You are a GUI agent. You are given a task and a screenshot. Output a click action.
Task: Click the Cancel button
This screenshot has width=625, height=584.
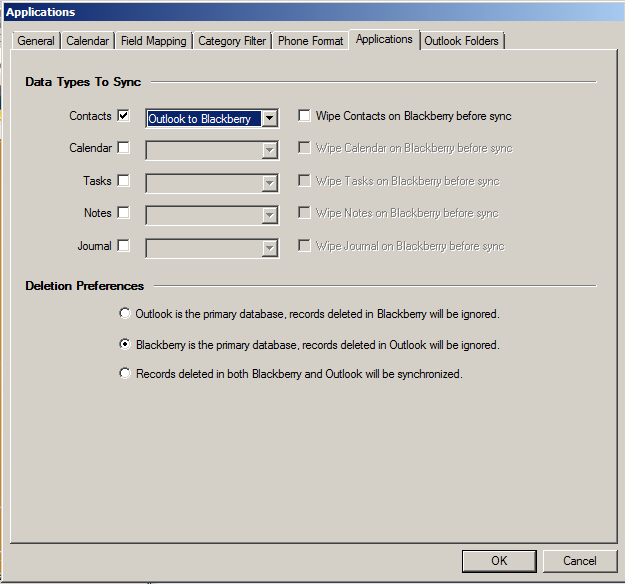click(x=580, y=561)
